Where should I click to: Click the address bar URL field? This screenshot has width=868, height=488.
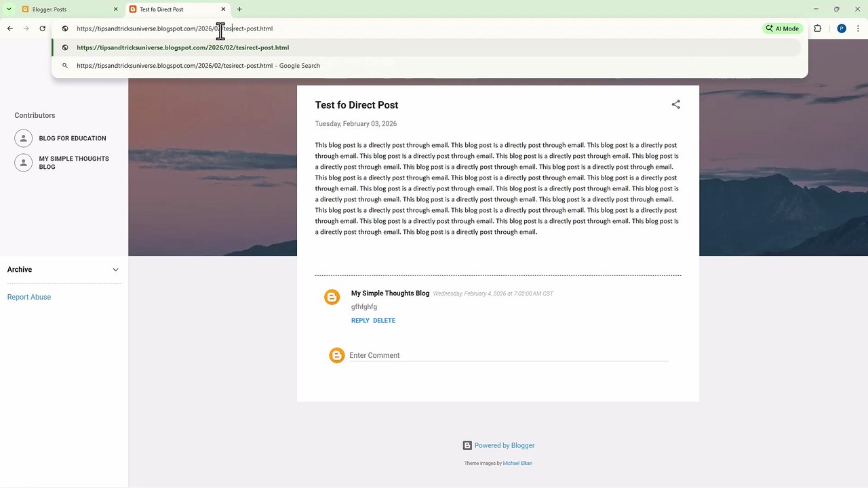[x=407, y=28]
